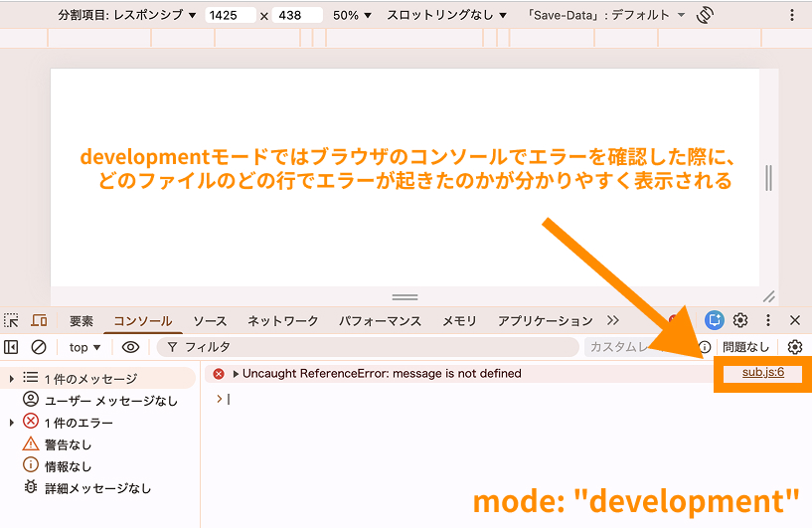
Task: Open the sub.js:6 source link
Action: [x=763, y=372]
